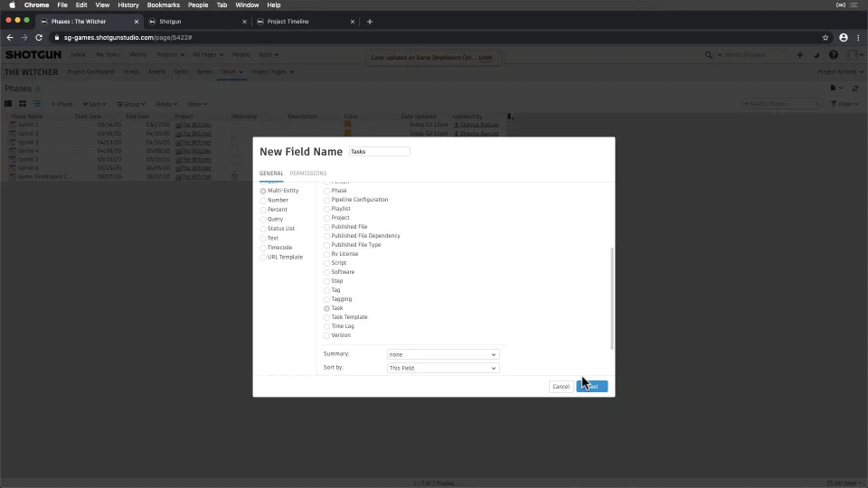Click the plus create icon in header
This screenshot has width=868, height=488.
point(799,55)
